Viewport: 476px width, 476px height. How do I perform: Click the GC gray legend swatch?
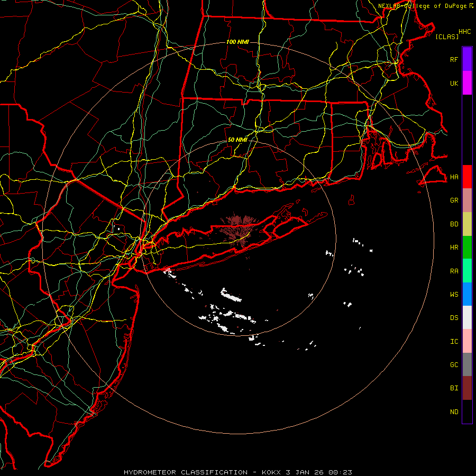(x=467, y=364)
